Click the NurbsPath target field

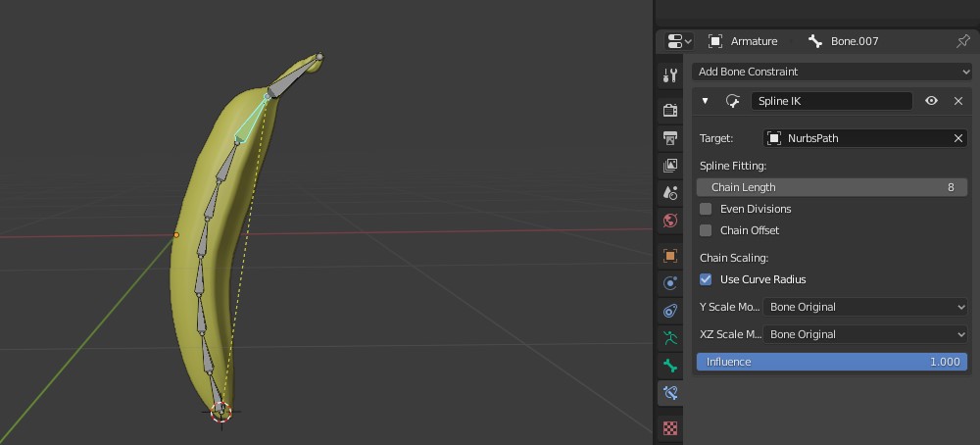point(857,138)
